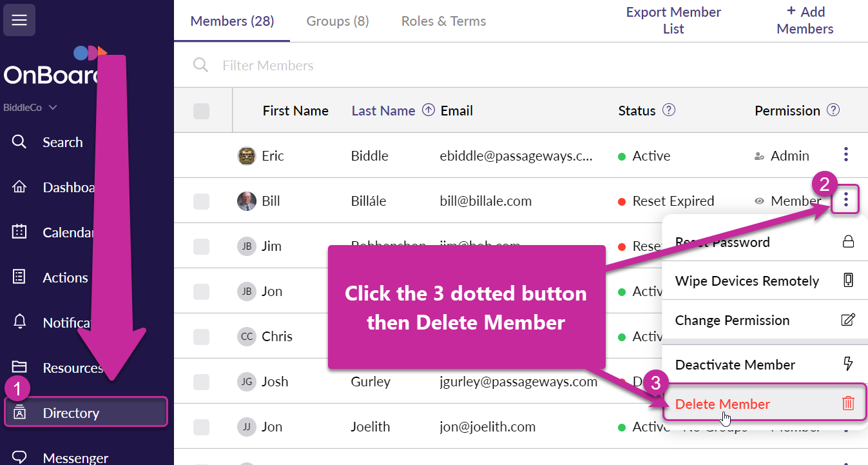The width and height of the screenshot is (868, 465).
Task: Check the box for Bill Billále
Action: click(202, 201)
